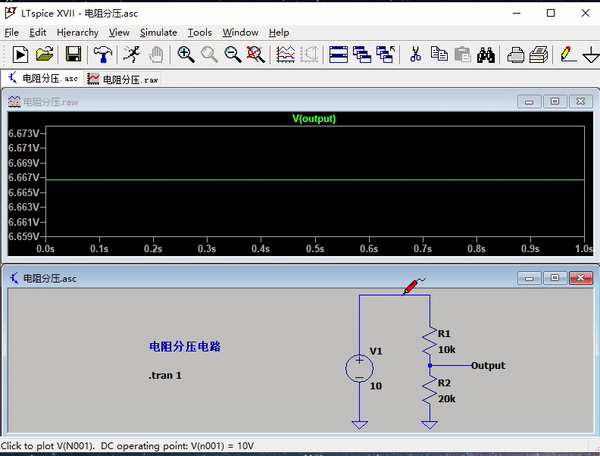Click the 6.673V vertical axis label
The image size is (600, 456).
pyautogui.click(x=24, y=133)
